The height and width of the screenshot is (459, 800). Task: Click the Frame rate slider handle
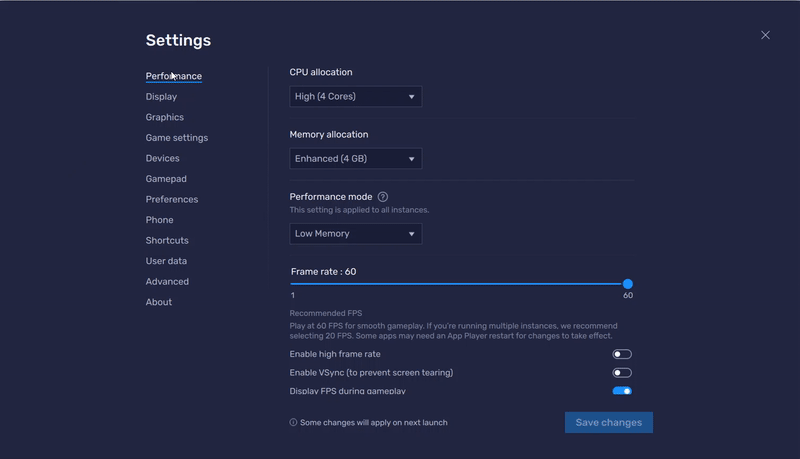coord(628,284)
